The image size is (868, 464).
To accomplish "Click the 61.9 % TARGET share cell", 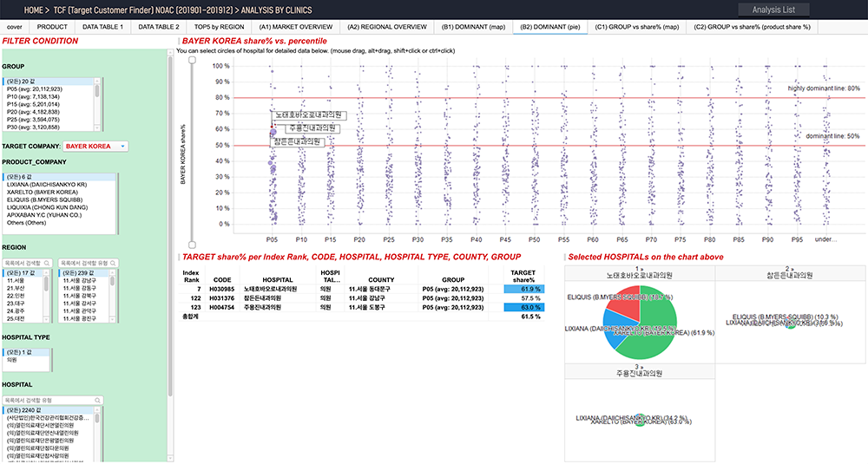I will pos(524,289).
